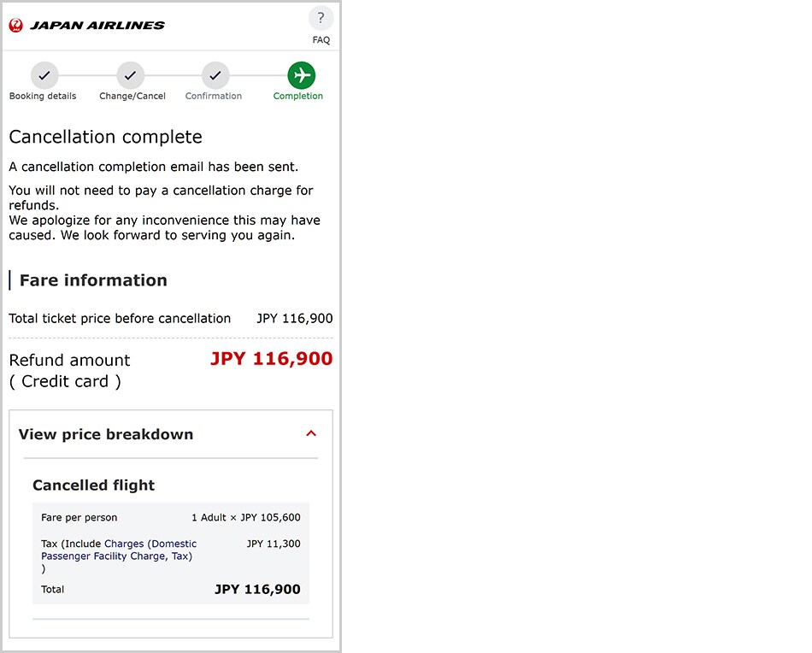Select the Booking details step label
Screen dimensions: 812x653
[43, 97]
